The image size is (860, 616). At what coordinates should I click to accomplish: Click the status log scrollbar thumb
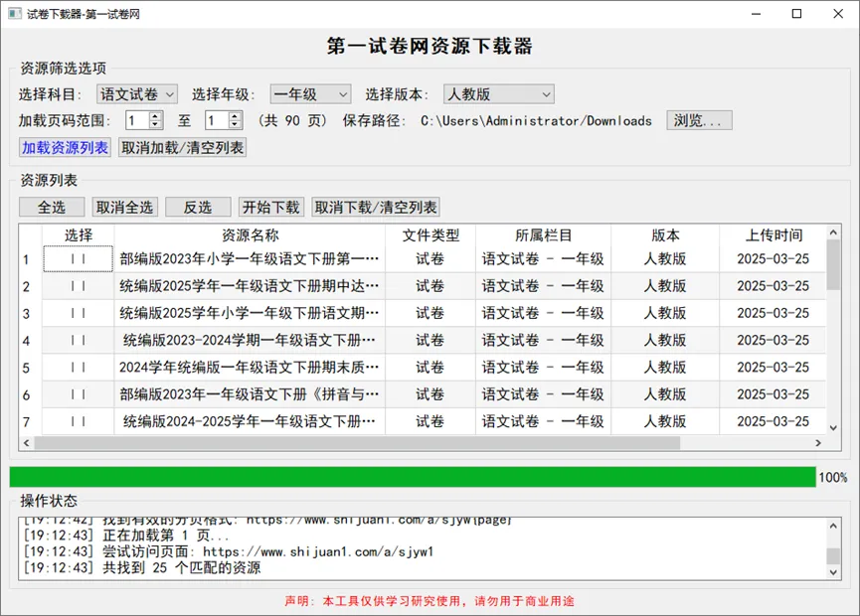pos(833,555)
